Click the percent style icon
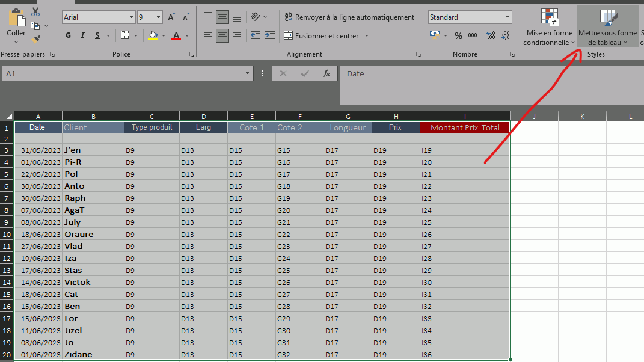This screenshot has width=644, height=362. tap(458, 36)
